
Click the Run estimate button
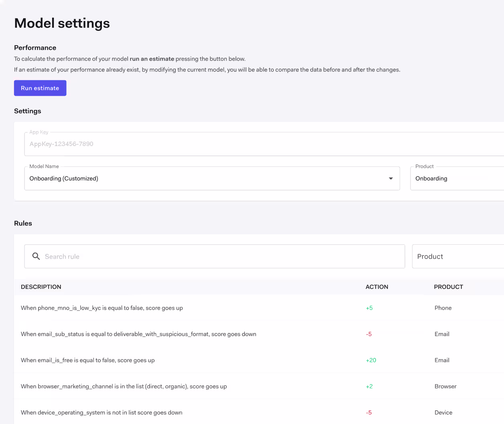pos(40,88)
